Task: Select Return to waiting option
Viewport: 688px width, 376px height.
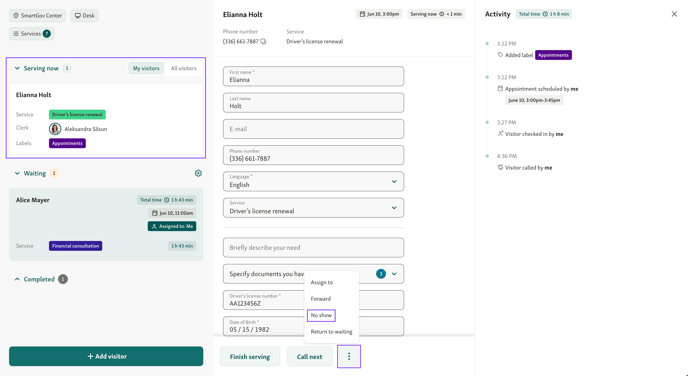Action: (331, 332)
